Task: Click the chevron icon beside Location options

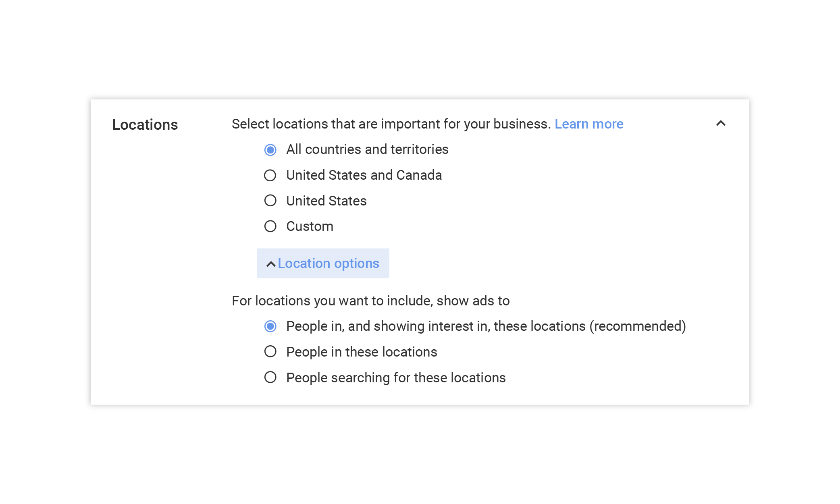Action: coord(271,264)
